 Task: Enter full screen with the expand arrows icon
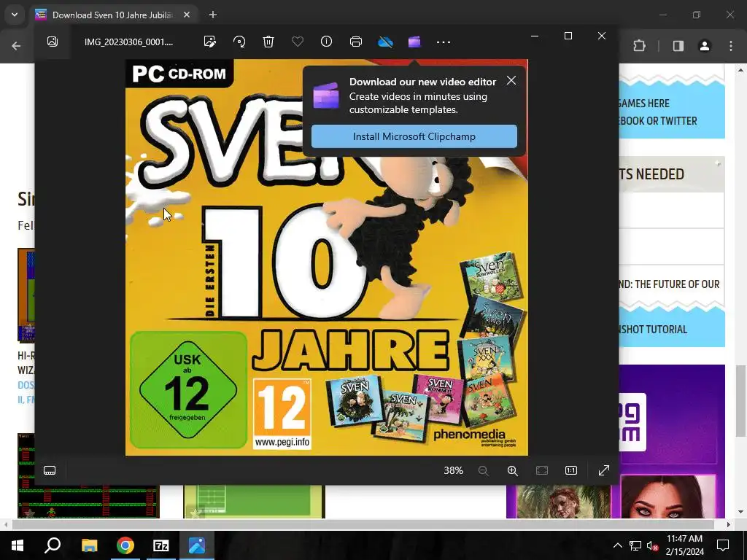click(603, 470)
